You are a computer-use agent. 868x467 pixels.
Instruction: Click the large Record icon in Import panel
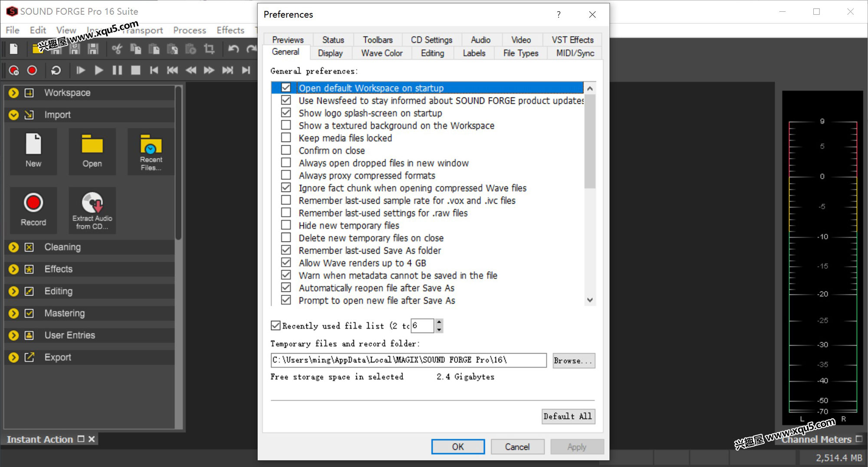click(x=33, y=210)
